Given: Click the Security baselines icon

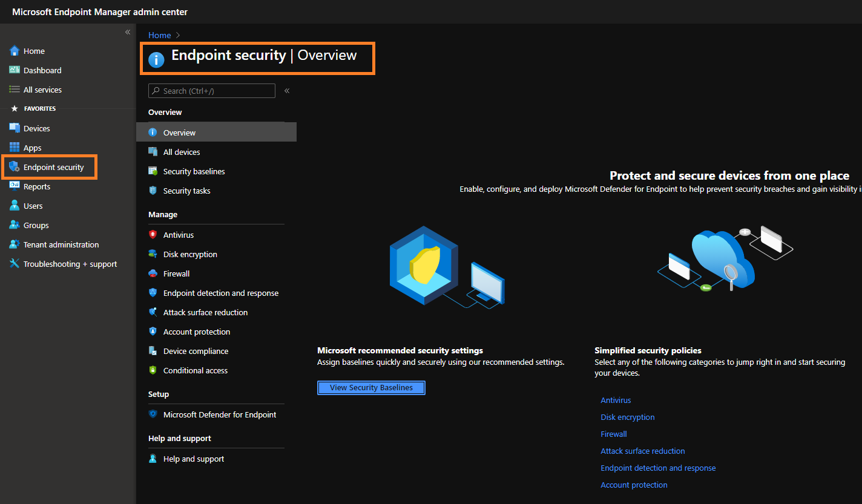Looking at the screenshot, I should click(x=153, y=171).
